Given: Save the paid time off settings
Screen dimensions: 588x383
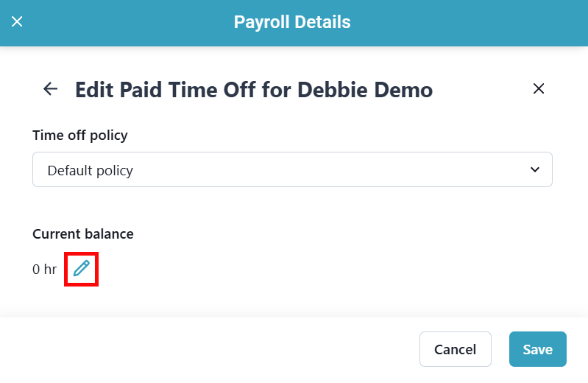Looking at the screenshot, I should (x=537, y=349).
